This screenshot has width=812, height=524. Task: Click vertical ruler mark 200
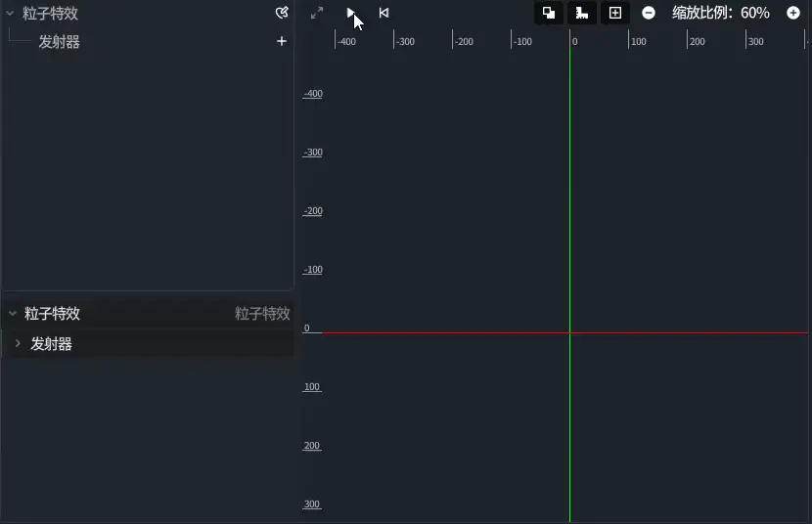pos(312,446)
